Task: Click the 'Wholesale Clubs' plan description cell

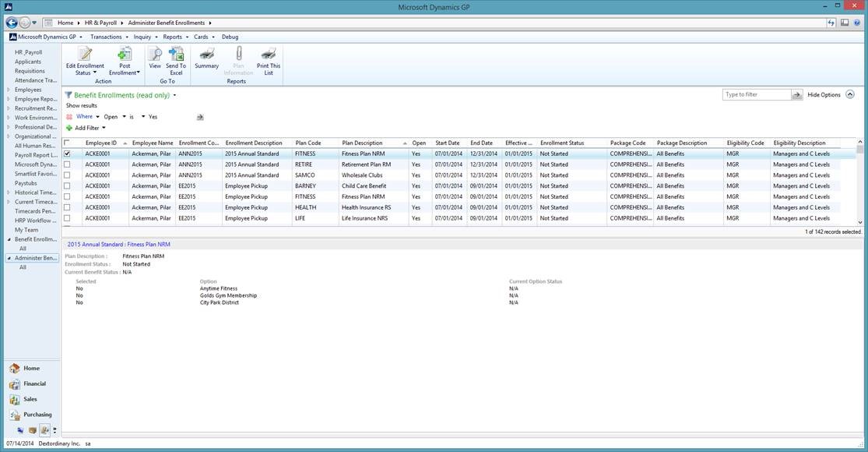Action: pos(362,175)
